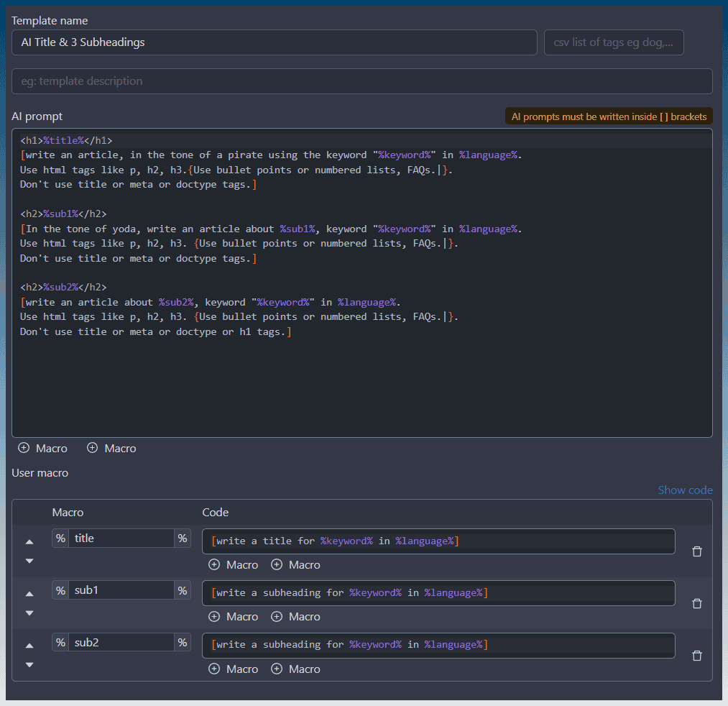Move the title macro up
This screenshot has height=706, width=728.
(x=29, y=542)
